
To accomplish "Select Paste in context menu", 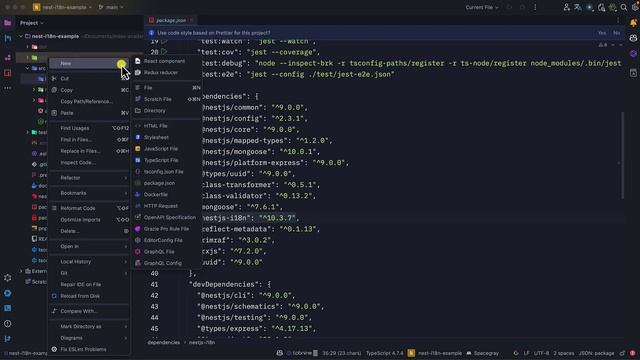I will click(89, 113).
